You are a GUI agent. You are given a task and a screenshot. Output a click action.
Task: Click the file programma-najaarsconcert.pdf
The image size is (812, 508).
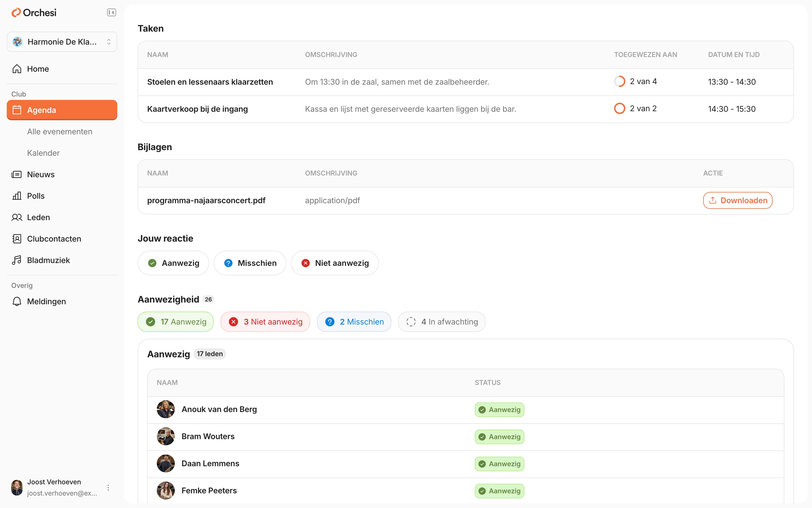[x=206, y=201]
